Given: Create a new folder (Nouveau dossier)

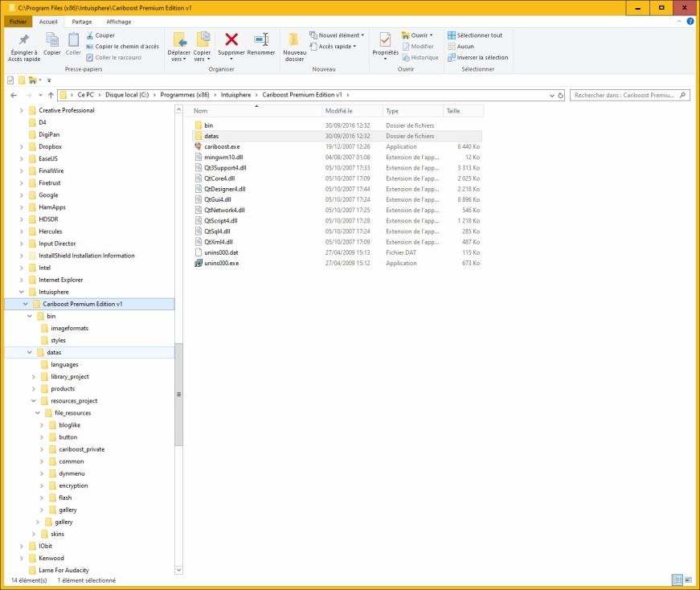Looking at the screenshot, I should [294, 47].
